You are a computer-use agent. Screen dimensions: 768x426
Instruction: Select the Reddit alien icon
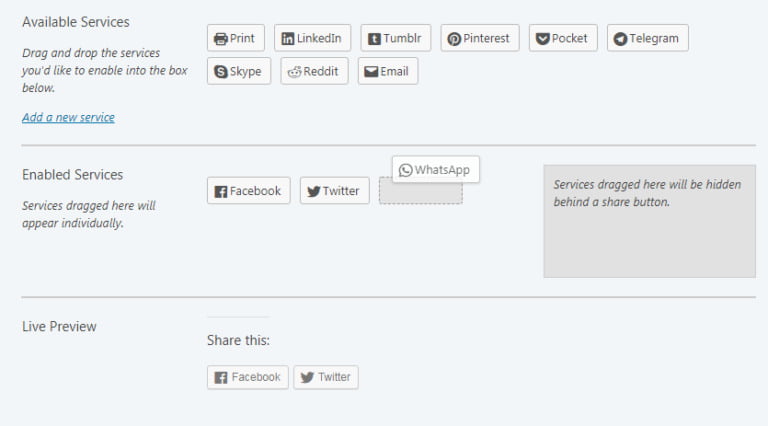tap(294, 72)
